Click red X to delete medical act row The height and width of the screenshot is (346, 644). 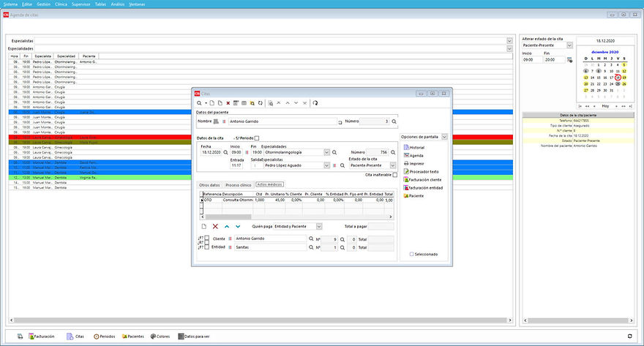[x=215, y=226]
